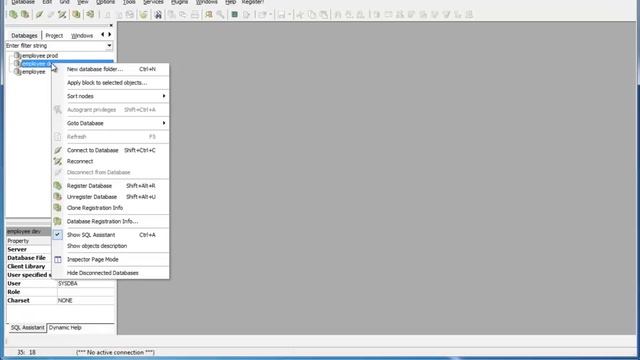Click the Database Registration Info menu icon
This screenshot has height=360, width=640.
pos(58,221)
